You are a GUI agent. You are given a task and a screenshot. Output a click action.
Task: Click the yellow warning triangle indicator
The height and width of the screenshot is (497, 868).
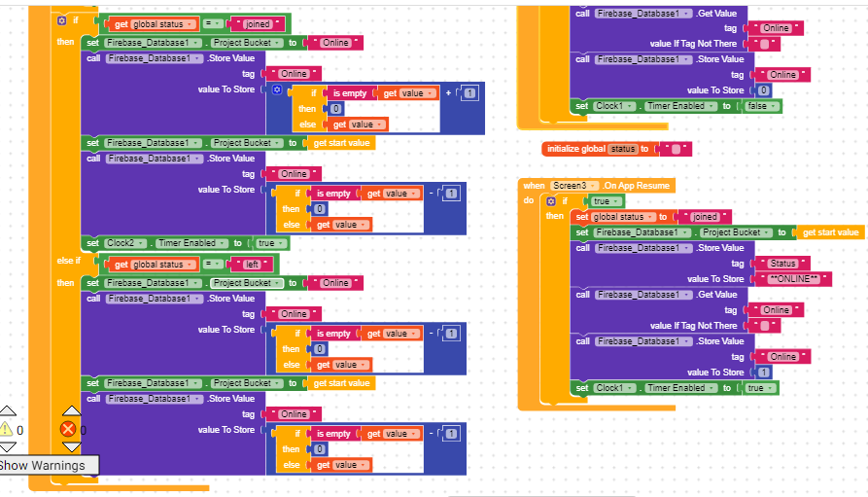(6, 429)
